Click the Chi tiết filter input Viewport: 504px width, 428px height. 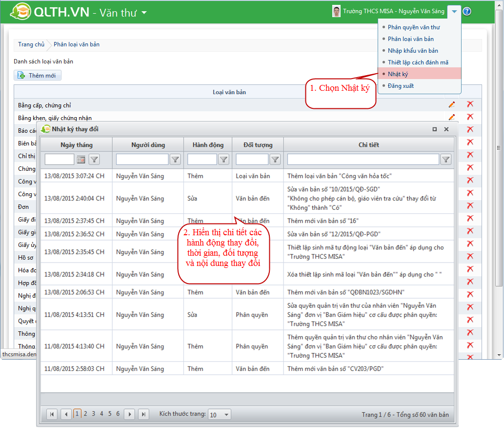coord(363,160)
